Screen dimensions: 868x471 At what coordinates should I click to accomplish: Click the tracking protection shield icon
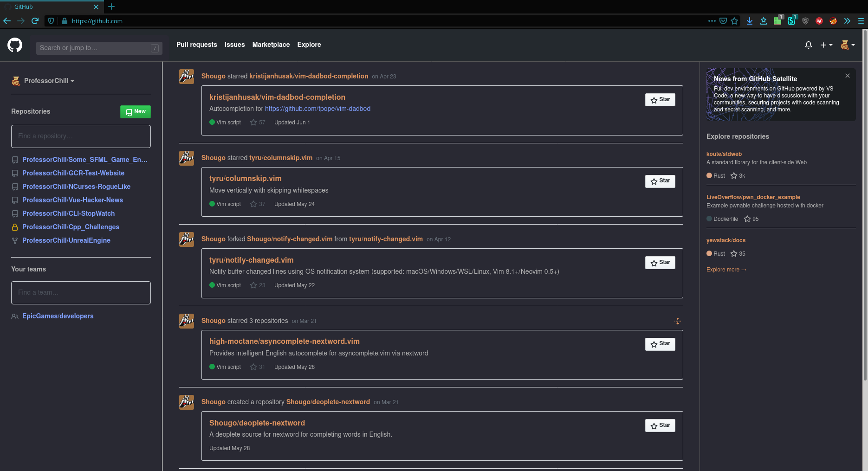[x=51, y=21]
